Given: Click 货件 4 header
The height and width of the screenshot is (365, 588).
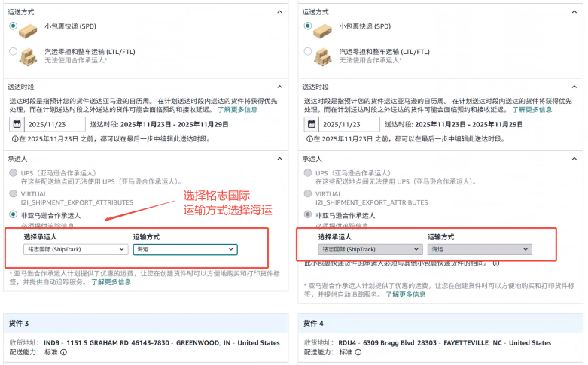Looking at the screenshot, I should [x=440, y=324].
